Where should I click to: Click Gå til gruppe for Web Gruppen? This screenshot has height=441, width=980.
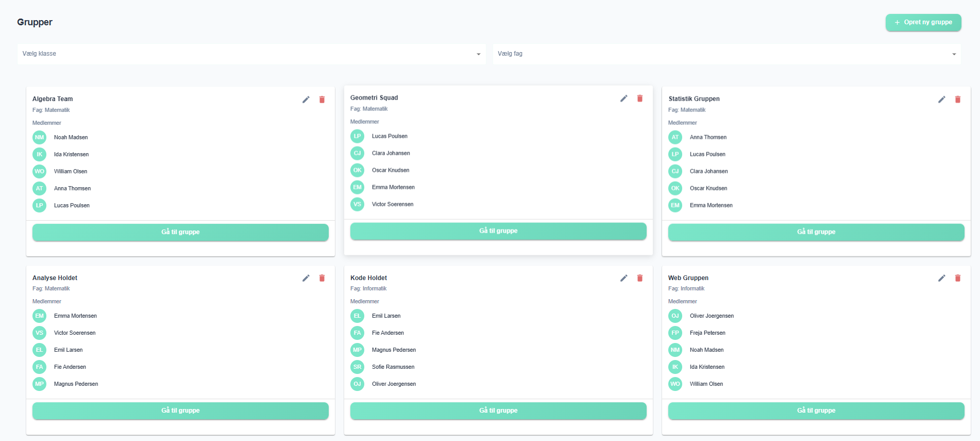pyautogui.click(x=816, y=411)
